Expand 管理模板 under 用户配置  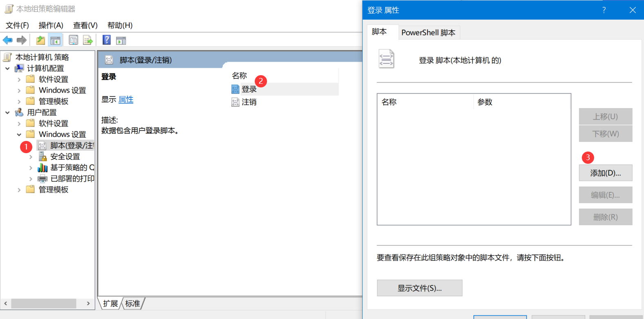point(19,190)
